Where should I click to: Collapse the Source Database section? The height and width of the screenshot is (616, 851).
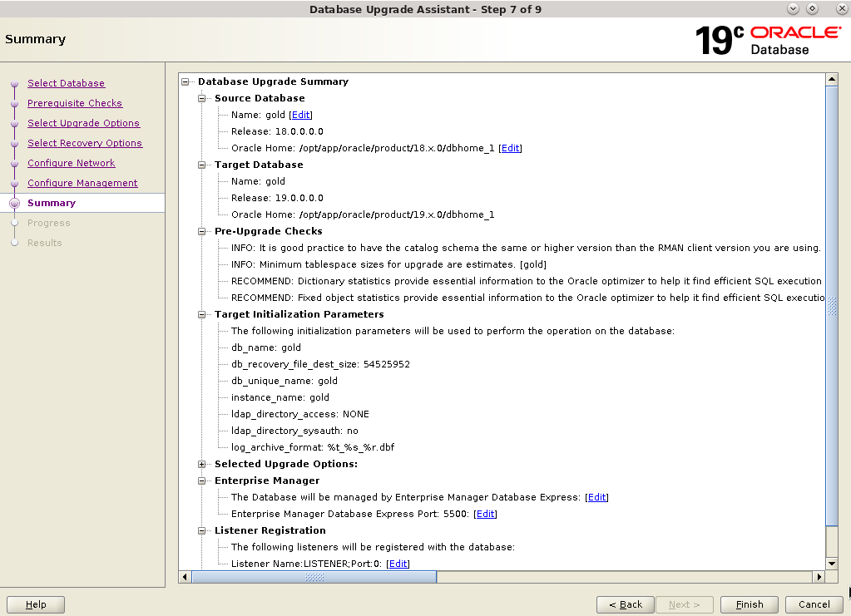(201, 97)
